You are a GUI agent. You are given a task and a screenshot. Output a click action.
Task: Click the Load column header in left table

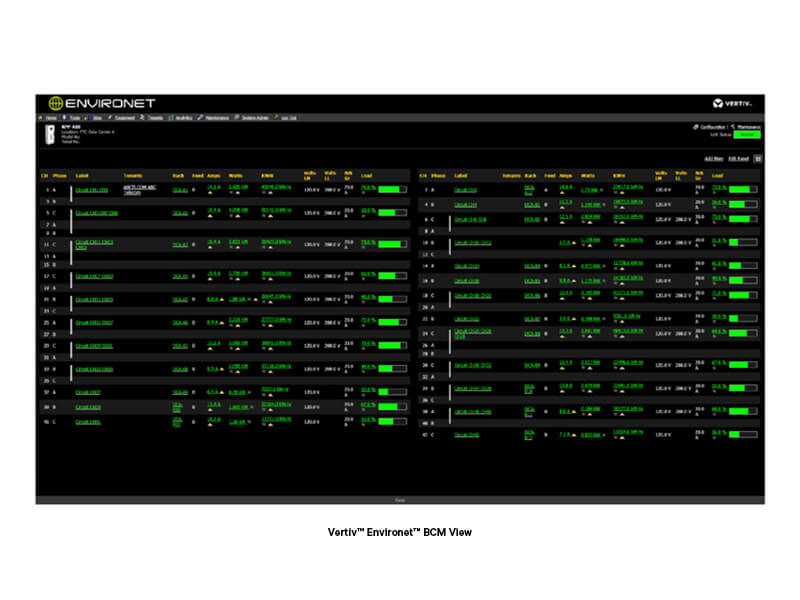pos(365,176)
